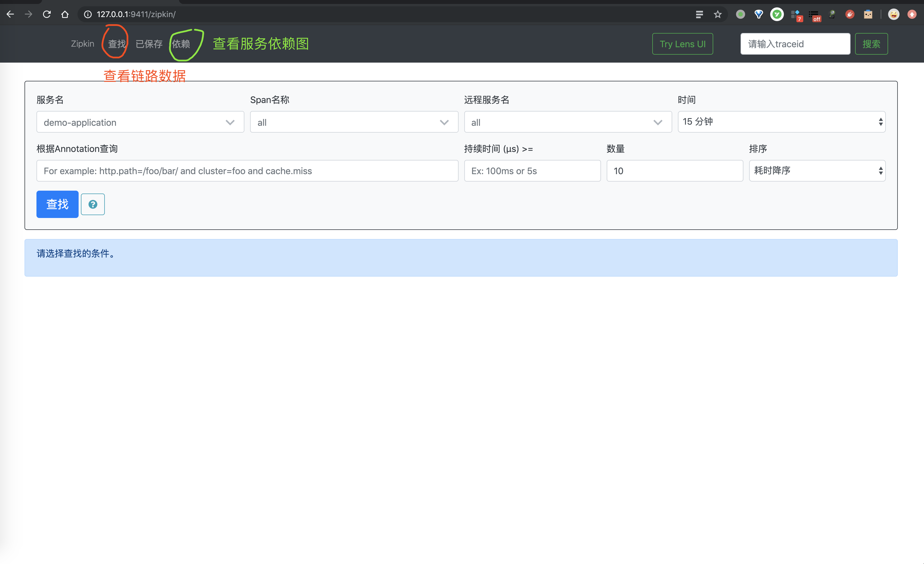Click the 查找 search button
924x564 pixels.
58,204
